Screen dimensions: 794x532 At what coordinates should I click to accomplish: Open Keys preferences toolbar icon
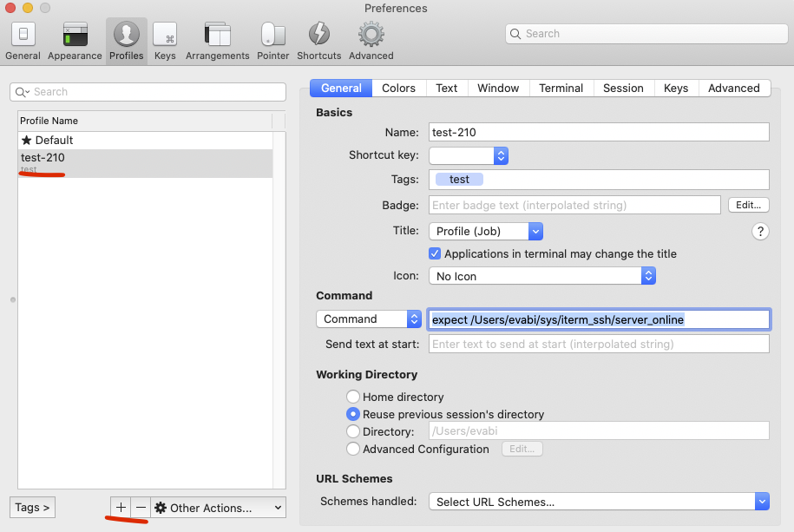165,42
